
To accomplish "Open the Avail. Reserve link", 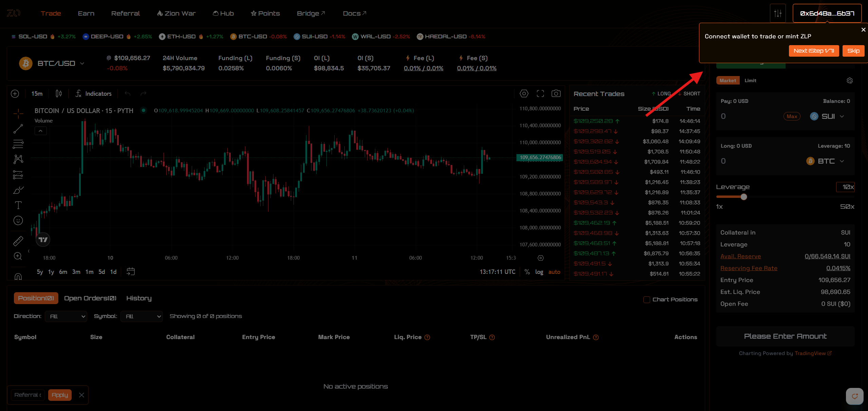I will click(740, 257).
